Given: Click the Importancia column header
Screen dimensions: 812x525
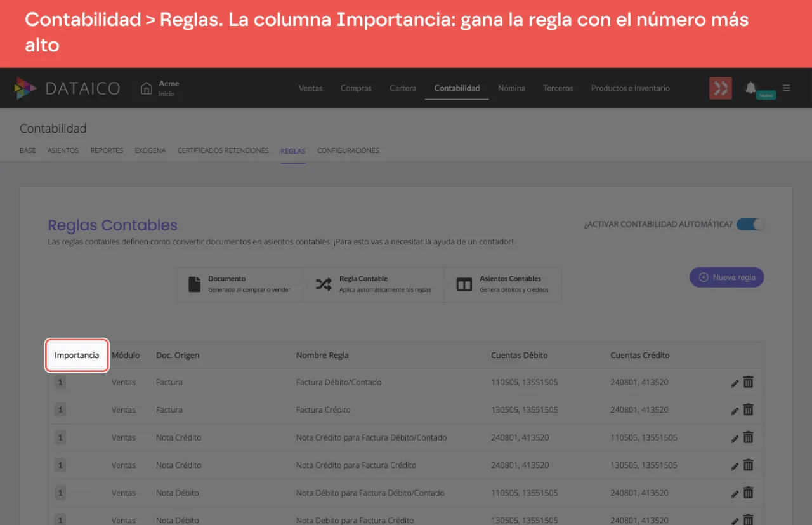Looking at the screenshot, I should point(77,355).
